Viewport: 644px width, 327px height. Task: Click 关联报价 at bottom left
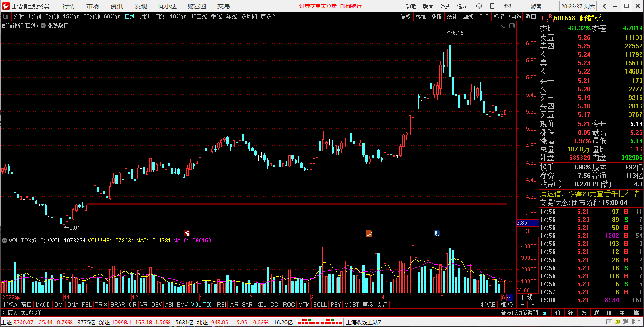(x=32, y=313)
